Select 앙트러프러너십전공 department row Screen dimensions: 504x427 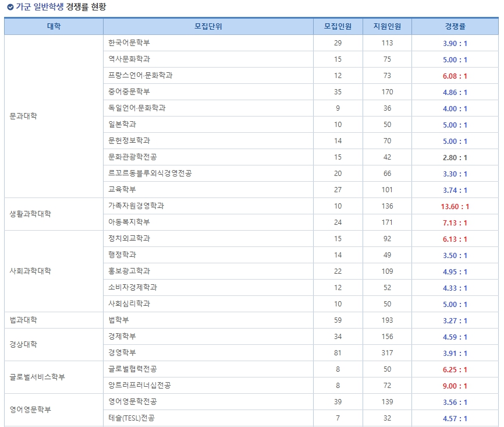pos(301,386)
